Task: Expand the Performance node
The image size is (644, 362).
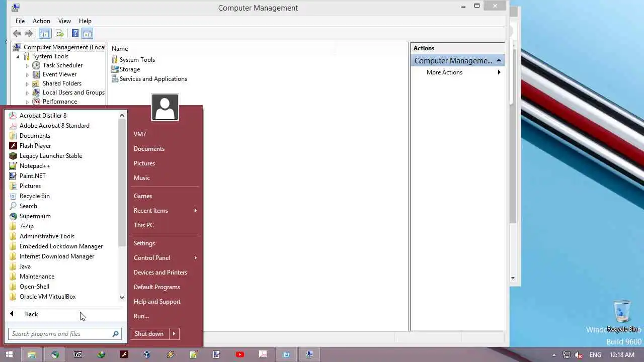Action: click(28, 102)
